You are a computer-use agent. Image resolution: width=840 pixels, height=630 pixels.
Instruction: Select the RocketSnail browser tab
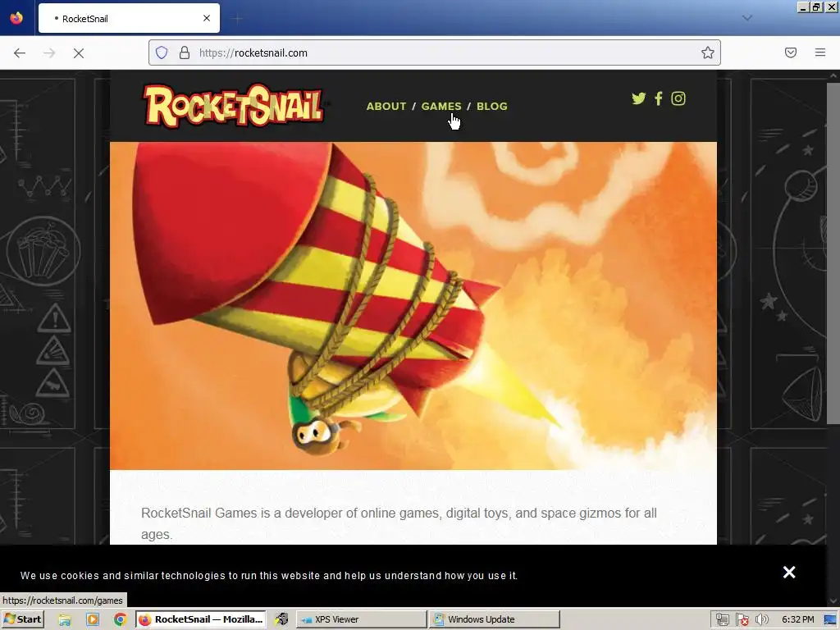click(x=129, y=18)
